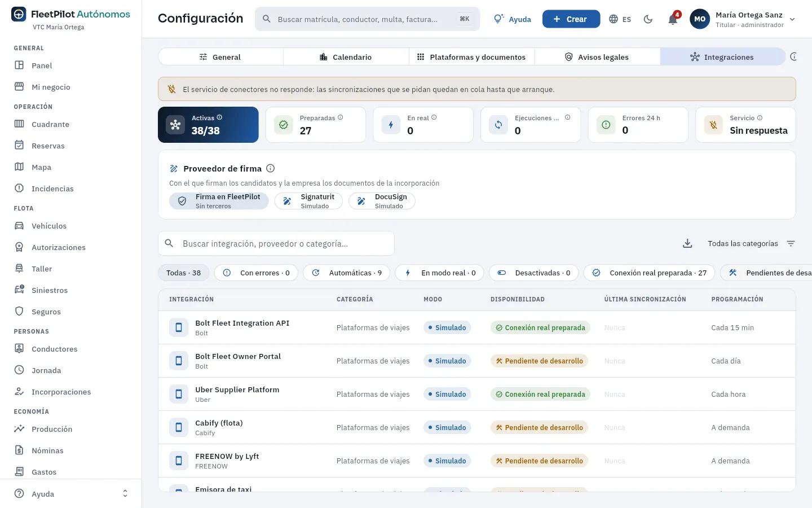Image resolution: width=812 pixels, height=508 pixels.
Task: Expand María Ortega Sanz user menu
Action: coord(743,19)
